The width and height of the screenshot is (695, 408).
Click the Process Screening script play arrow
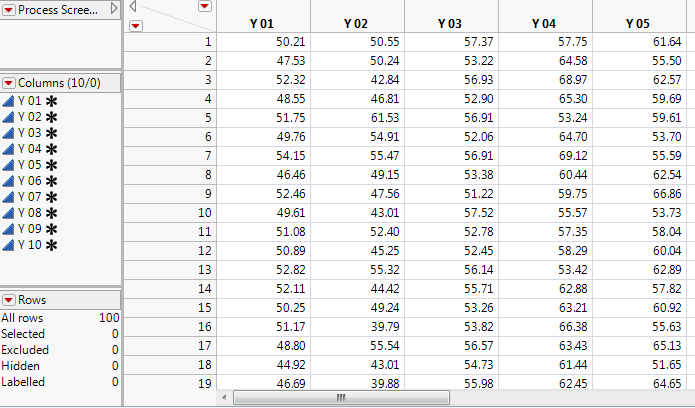coord(114,8)
